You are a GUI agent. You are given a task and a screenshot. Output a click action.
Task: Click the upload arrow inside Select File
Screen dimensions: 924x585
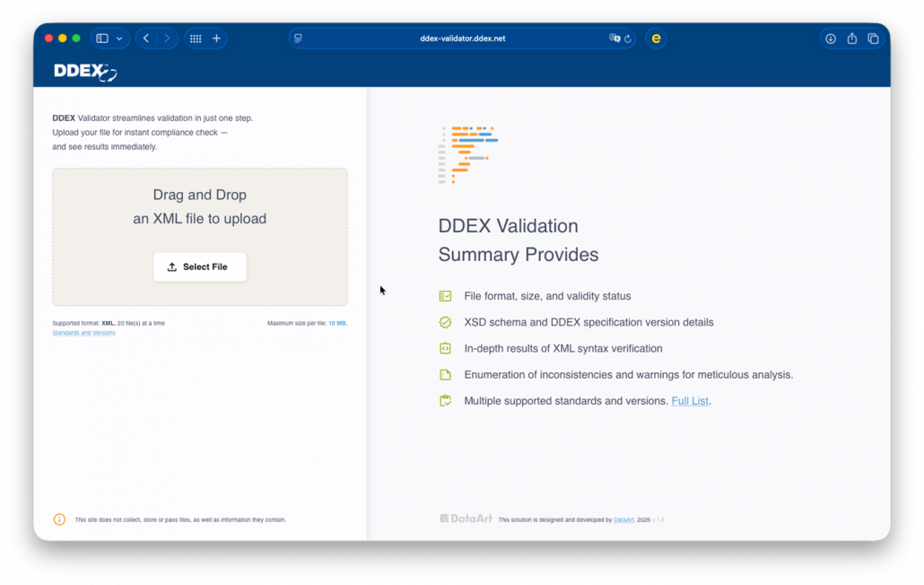171,266
